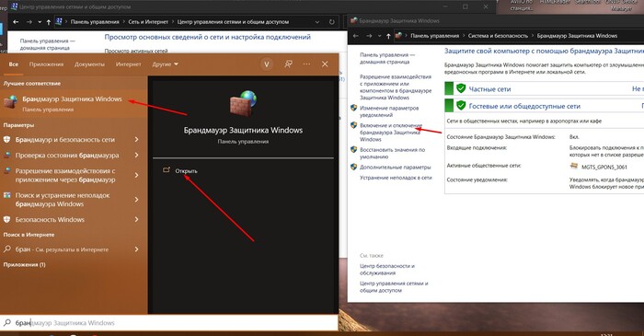Switch to the Документы search tab
Screen dimensions: 644x336
tap(89, 64)
